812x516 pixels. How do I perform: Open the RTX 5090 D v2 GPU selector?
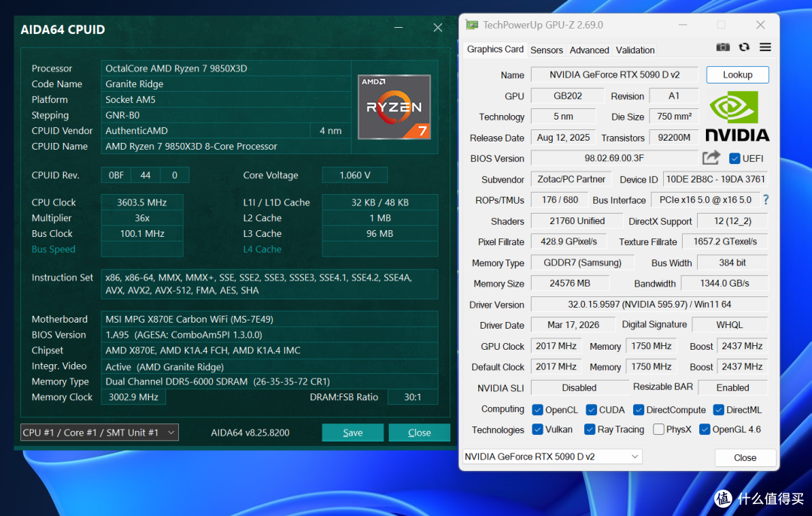click(x=552, y=457)
